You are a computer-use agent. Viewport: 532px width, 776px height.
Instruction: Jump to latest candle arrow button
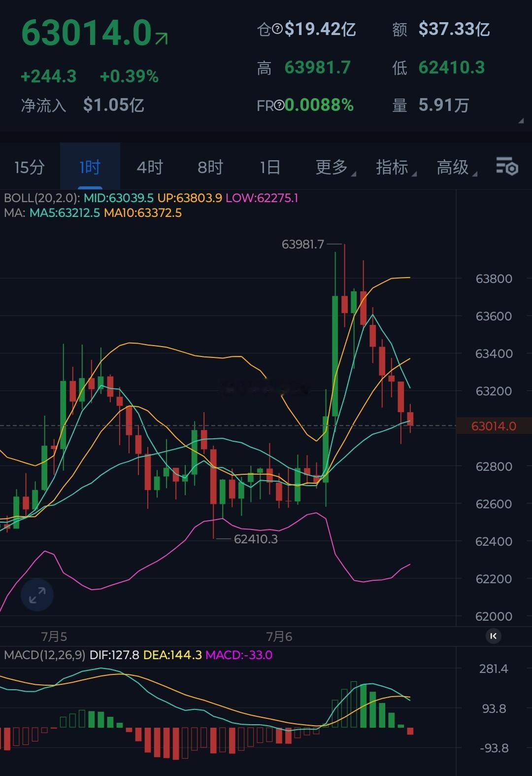[x=493, y=636]
